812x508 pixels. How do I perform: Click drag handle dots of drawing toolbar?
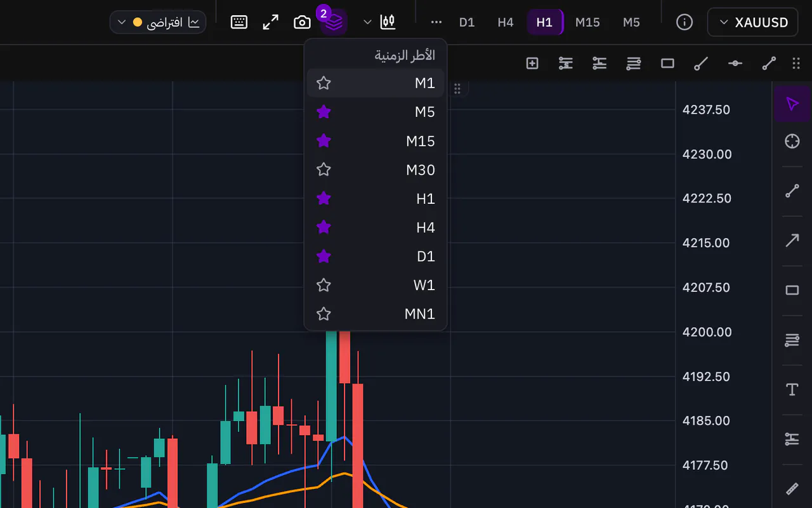[796, 63]
